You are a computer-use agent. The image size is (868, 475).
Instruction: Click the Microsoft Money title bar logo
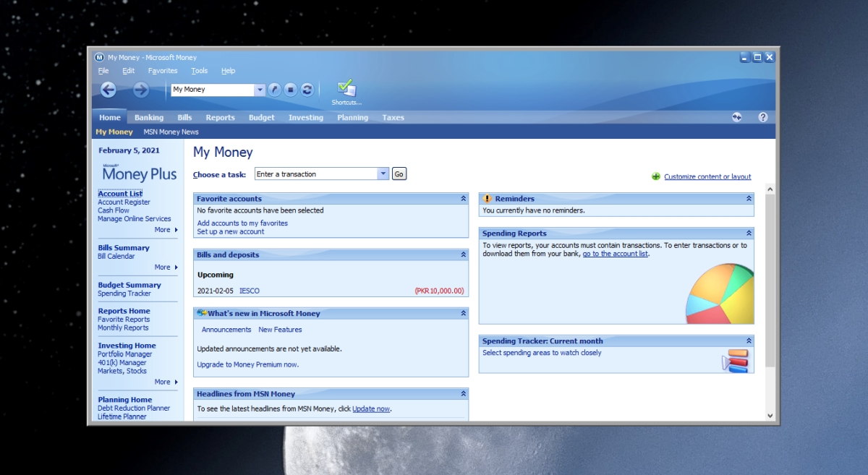(100, 57)
